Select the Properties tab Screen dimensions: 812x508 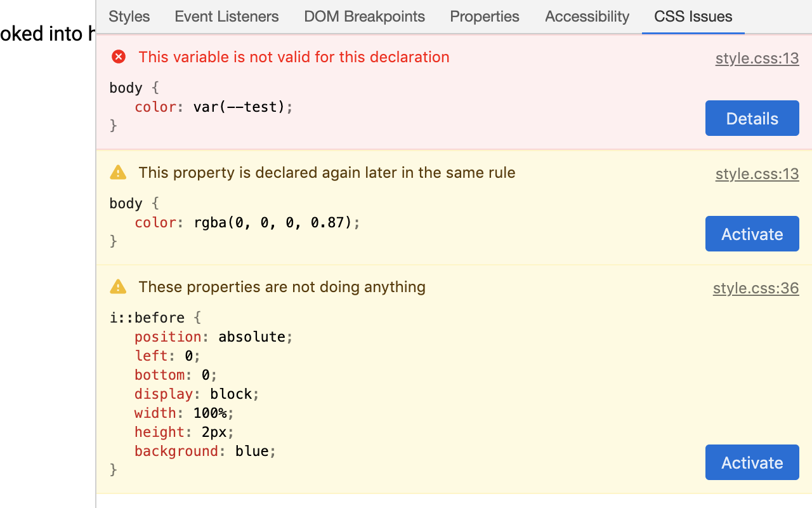pyautogui.click(x=485, y=17)
